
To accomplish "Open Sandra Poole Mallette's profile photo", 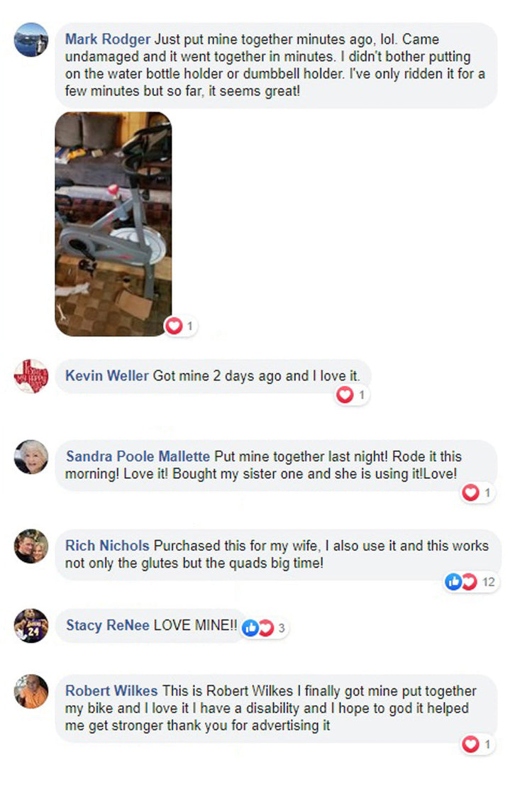I will pos(31,457).
